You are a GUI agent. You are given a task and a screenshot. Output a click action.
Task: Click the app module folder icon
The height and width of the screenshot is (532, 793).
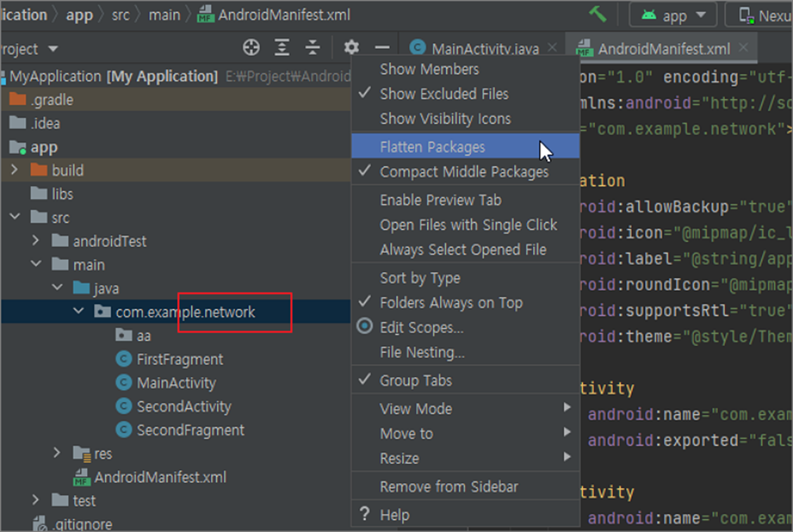pyautogui.click(x=18, y=147)
